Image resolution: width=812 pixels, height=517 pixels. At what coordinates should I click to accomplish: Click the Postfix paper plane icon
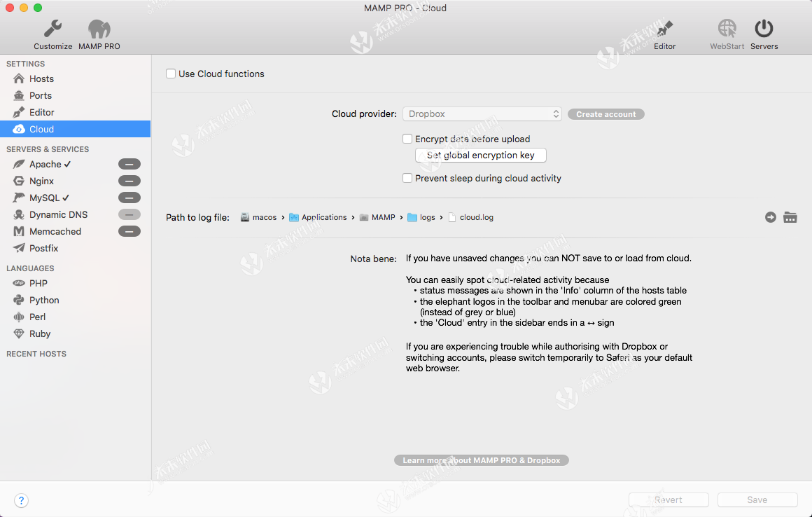tap(19, 248)
